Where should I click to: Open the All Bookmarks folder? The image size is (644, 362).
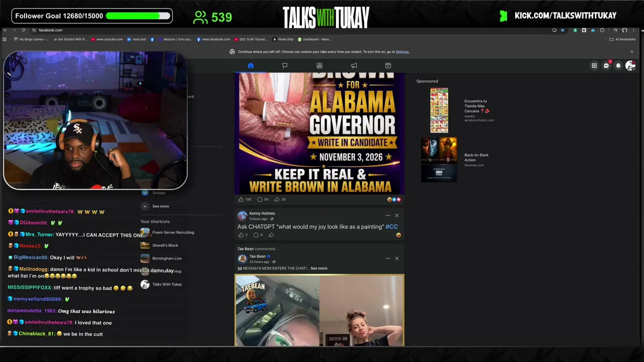(622, 39)
